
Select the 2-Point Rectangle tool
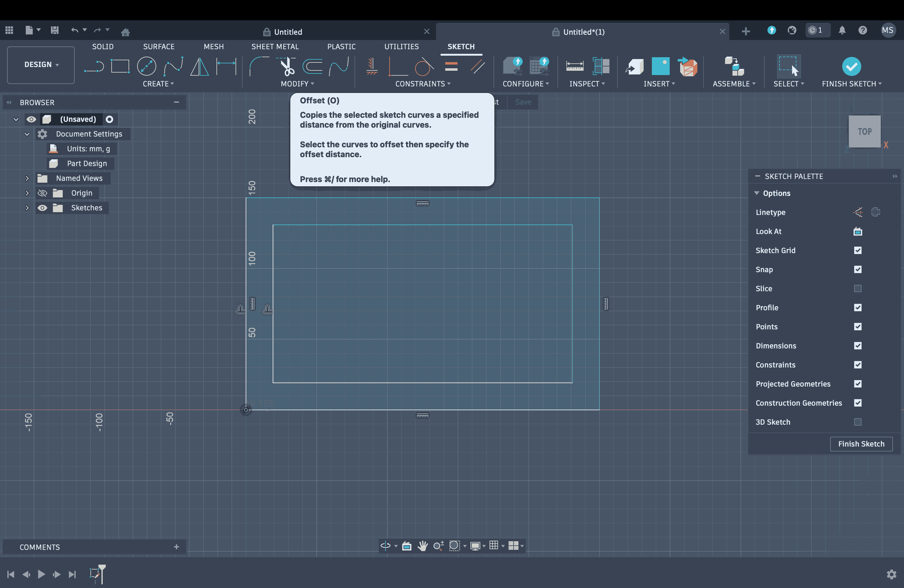click(120, 66)
